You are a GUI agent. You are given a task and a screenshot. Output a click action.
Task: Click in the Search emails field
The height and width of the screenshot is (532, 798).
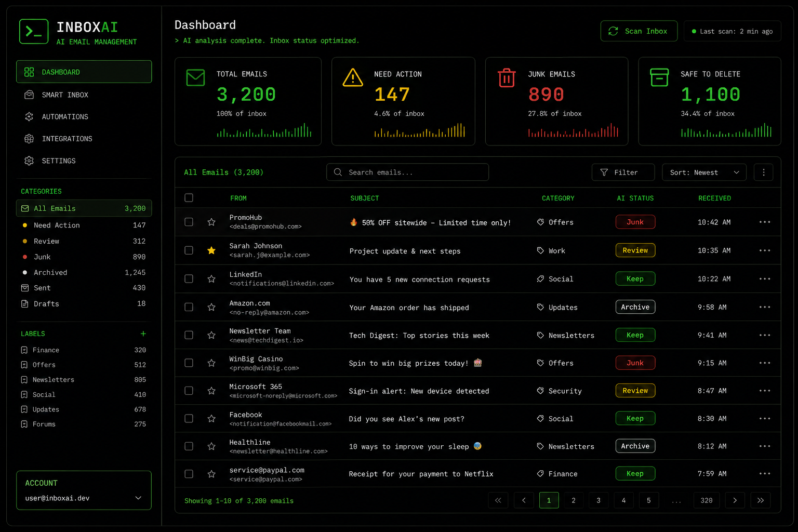[407, 172]
